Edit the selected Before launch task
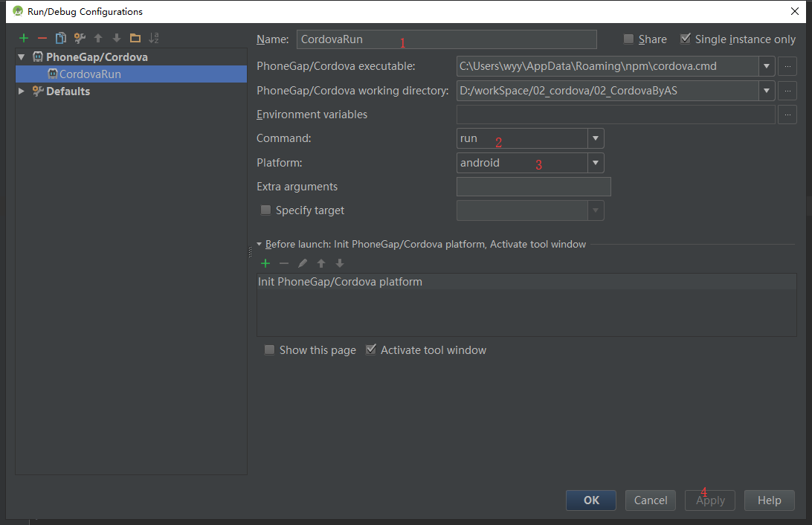 [x=303, y=263]
